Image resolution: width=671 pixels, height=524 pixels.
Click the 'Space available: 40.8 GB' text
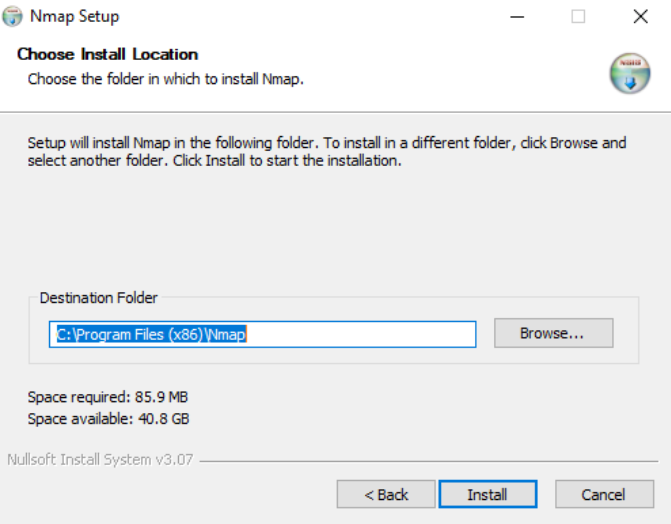(x=108, y=418)
